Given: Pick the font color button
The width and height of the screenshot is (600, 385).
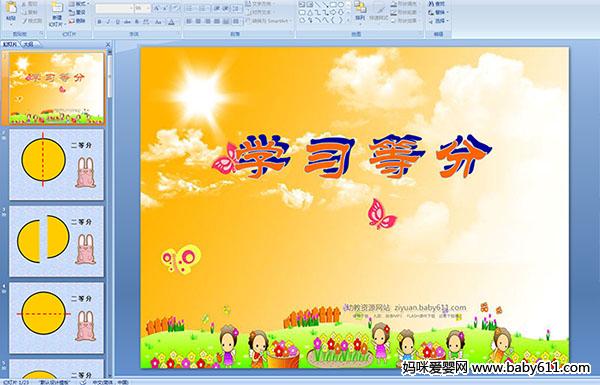Looking at the screenshot, I should tap(171, 22).
